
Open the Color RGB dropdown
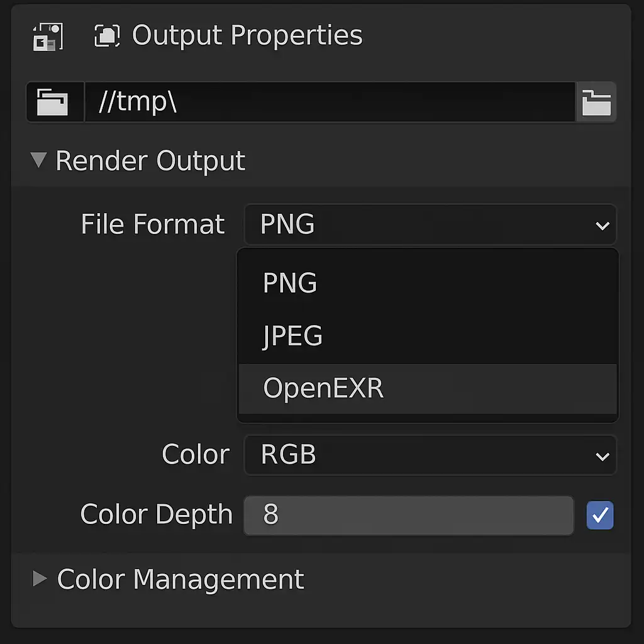click(430, 455)
